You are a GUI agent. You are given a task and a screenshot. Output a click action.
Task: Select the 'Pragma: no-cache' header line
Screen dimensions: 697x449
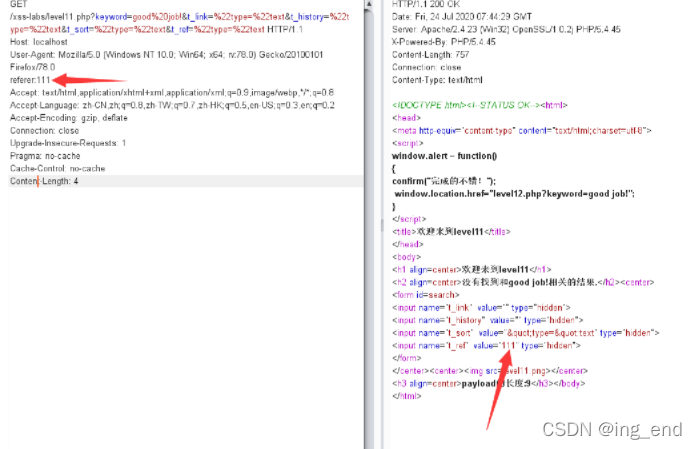(x=45, y=156)
